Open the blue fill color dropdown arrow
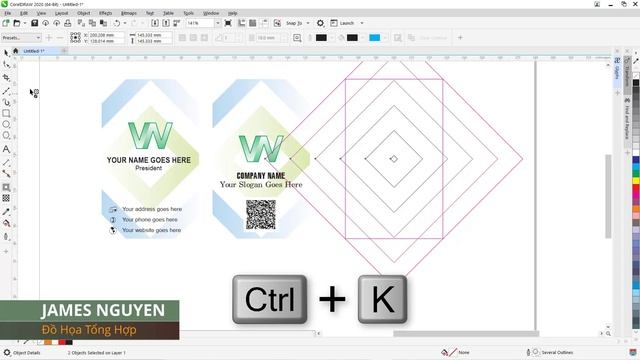This screenshot has width=640, height=360. point(384,38)
